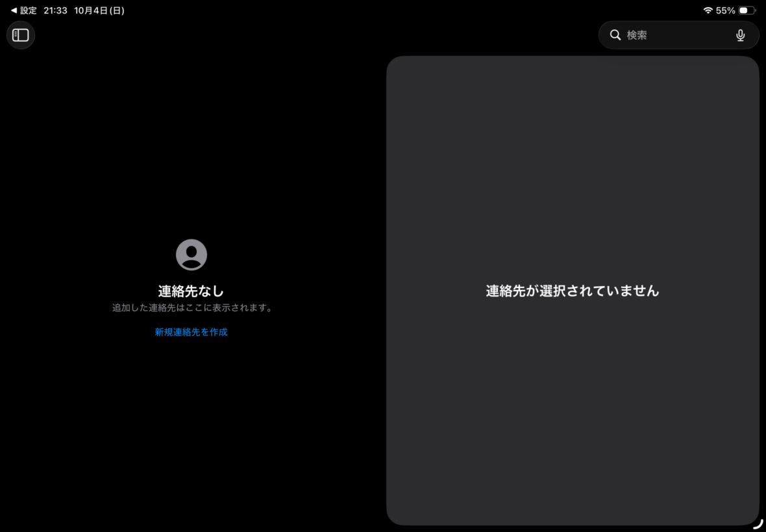The height and width of the screenshot is (532, 766).
Task: Tap the battery indicator icon
Action: (747, 10)
